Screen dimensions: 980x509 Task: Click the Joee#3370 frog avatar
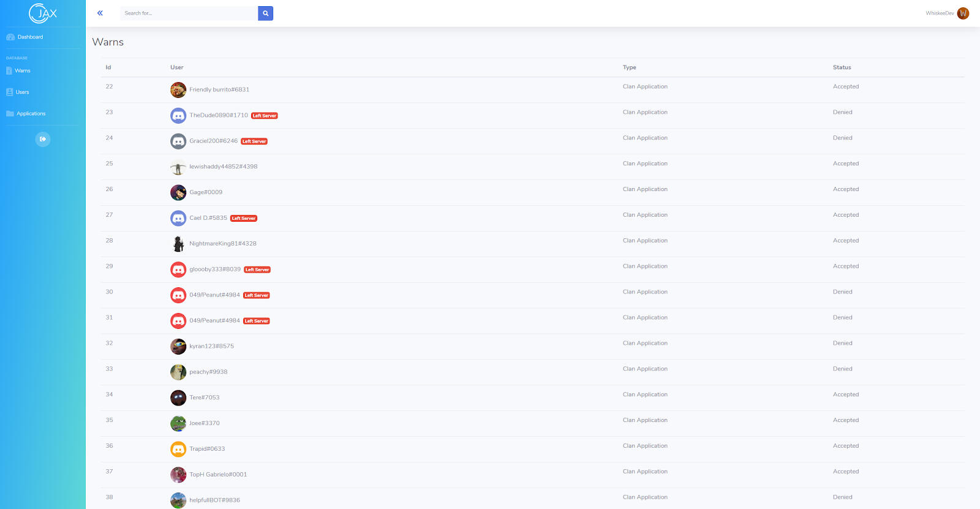pyautogui.click(x=178, y=423)
